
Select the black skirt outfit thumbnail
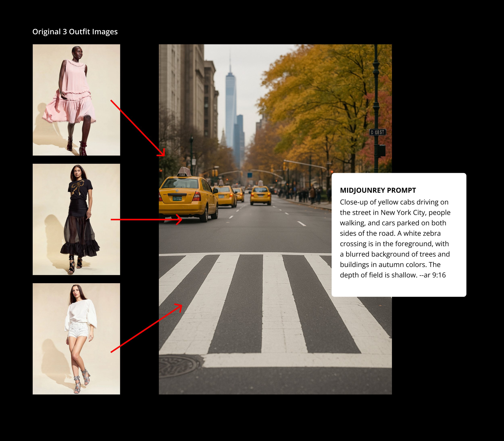coord(76,219)
